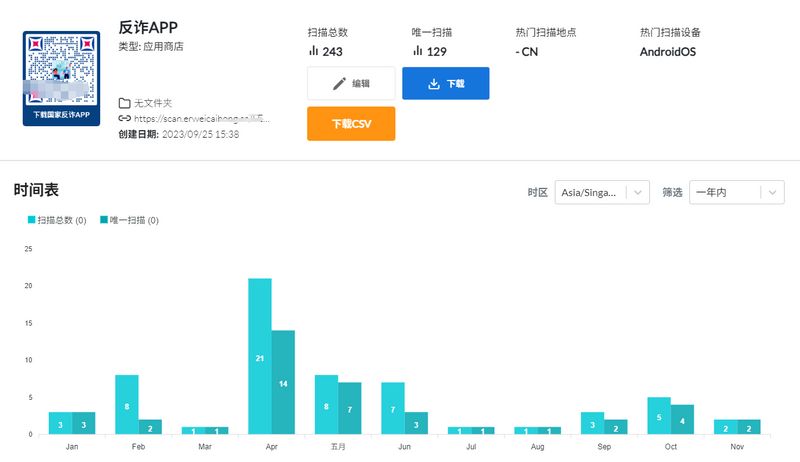
Task: Click bar chart icon next to 243
Action: [313, 51]
